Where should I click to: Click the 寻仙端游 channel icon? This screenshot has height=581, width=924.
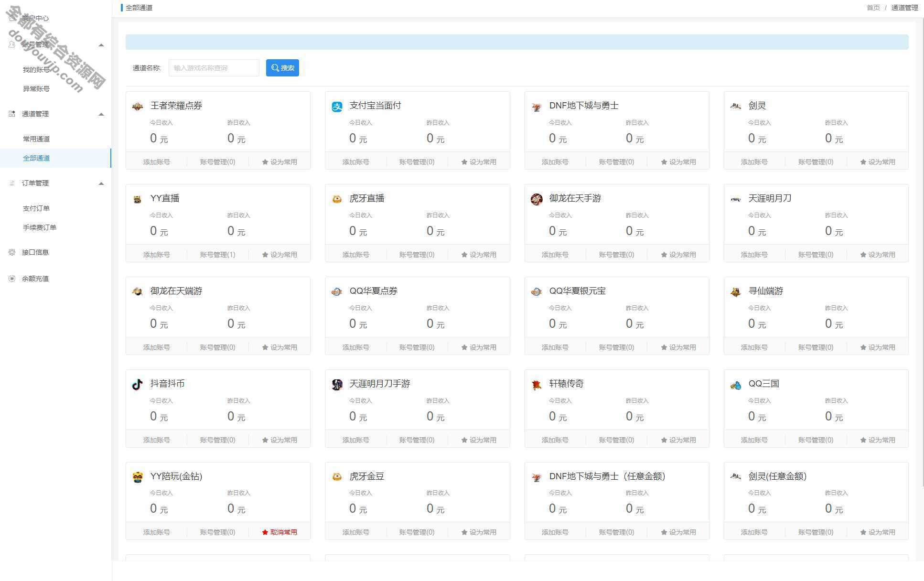736,291
